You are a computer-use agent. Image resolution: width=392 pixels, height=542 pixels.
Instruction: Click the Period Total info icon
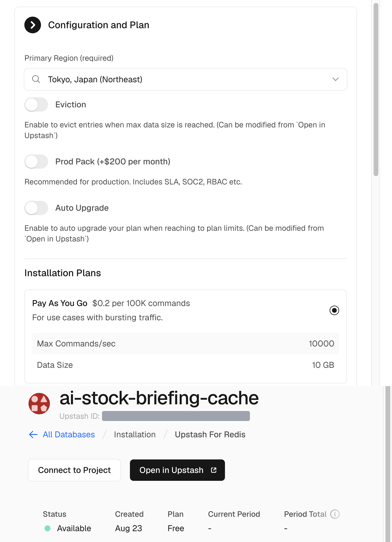(335, 514)
